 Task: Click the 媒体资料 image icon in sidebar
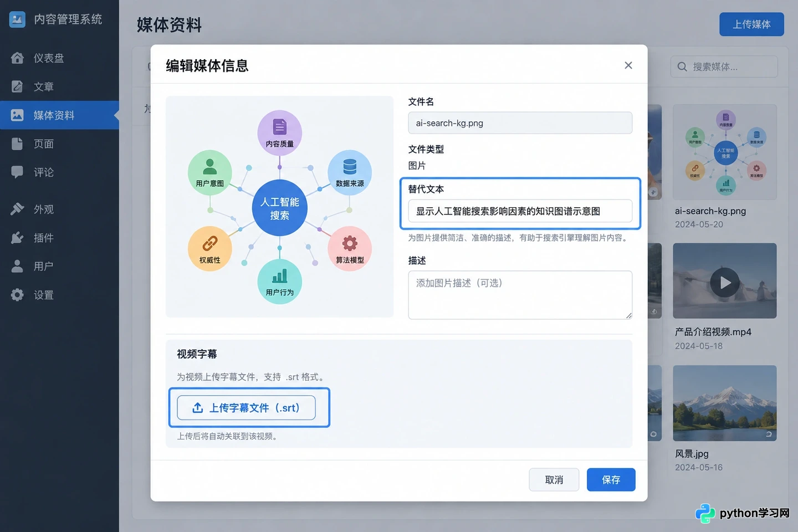pyautogui.click(x=17, y=115)
